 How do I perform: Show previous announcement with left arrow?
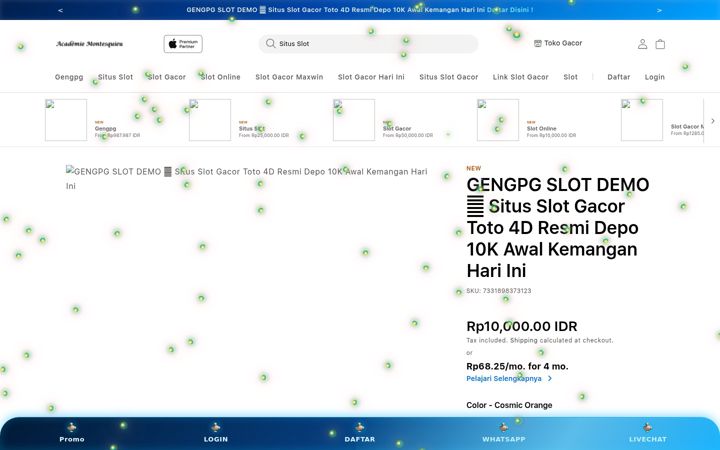click(61, 10)
